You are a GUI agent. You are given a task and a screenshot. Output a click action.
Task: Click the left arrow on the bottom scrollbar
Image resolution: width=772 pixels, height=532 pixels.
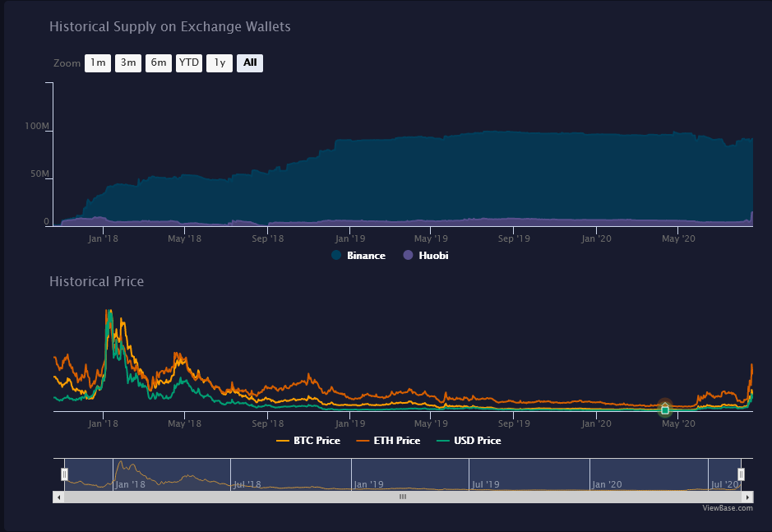(58, 497)
